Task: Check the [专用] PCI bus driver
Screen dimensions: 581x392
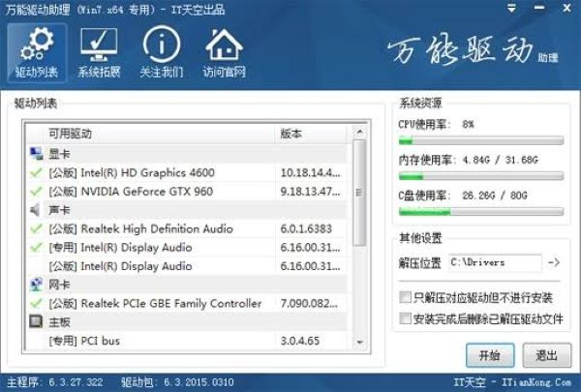Action: pos(37,341)
